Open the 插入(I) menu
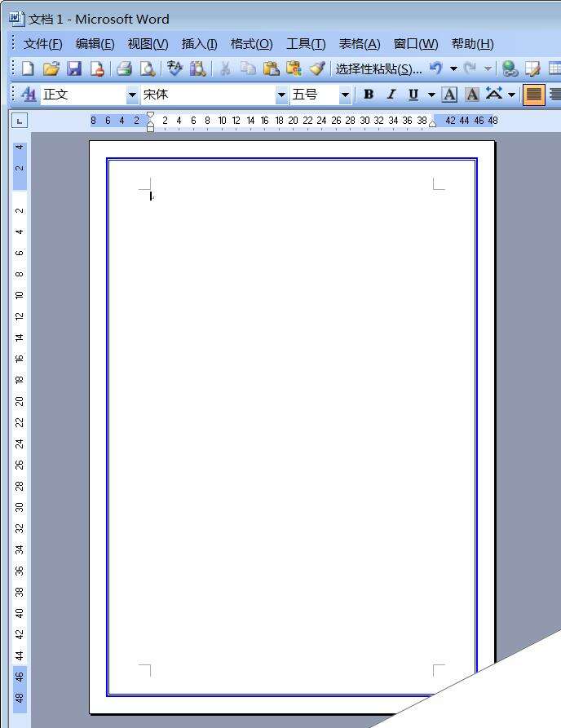Viewport: 561px width, 728px height. click(x=199, y=44)
